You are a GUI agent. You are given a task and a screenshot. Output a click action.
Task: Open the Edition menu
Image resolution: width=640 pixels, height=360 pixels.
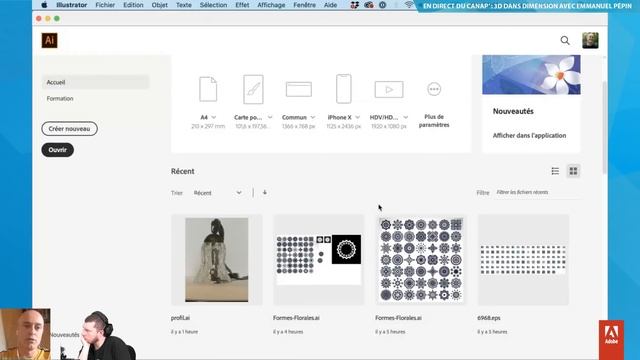click(x=133, y=5)
